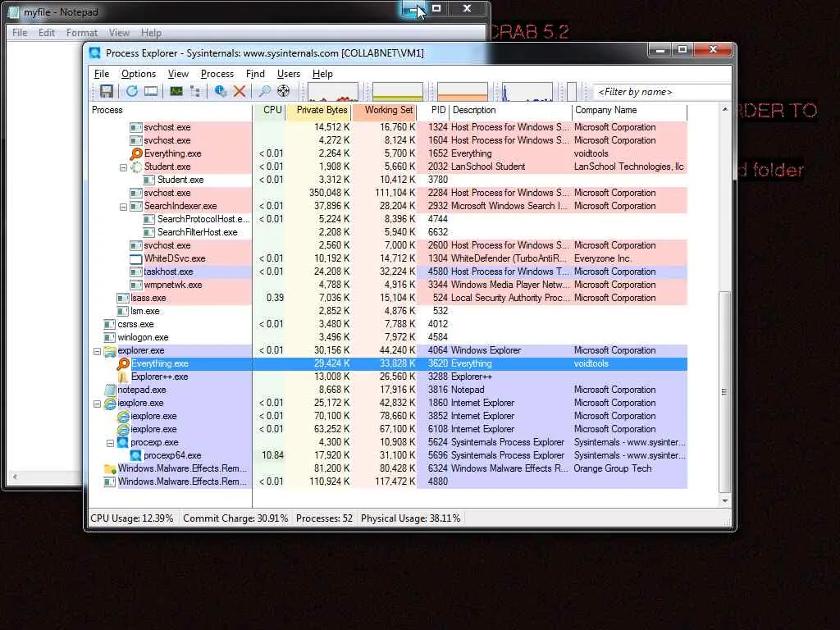840x630 pixels.
Task: Click the Properties toolbar icon
Action: (x=221, y=91)
